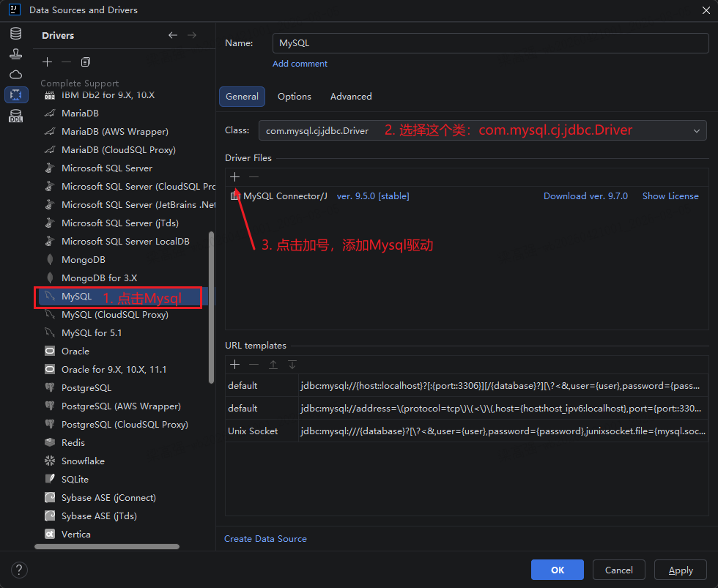Click the Add comment link

tap(300, 64)
